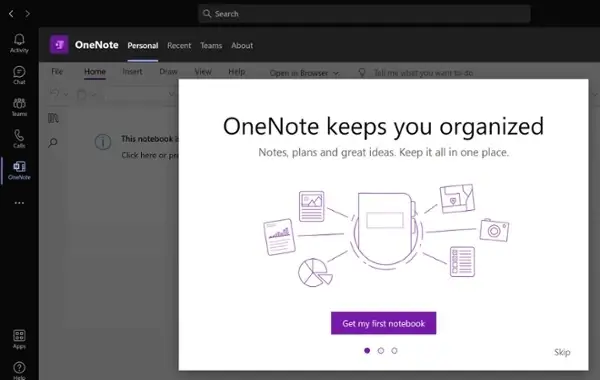
Task: Select the Draw ribbon tab
Action: 168,72
